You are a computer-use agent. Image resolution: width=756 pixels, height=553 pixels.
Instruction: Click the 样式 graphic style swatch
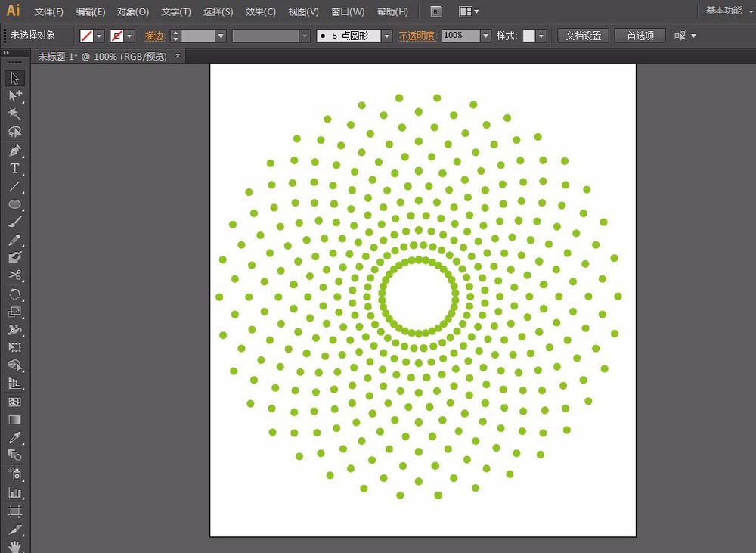point(529,36)
